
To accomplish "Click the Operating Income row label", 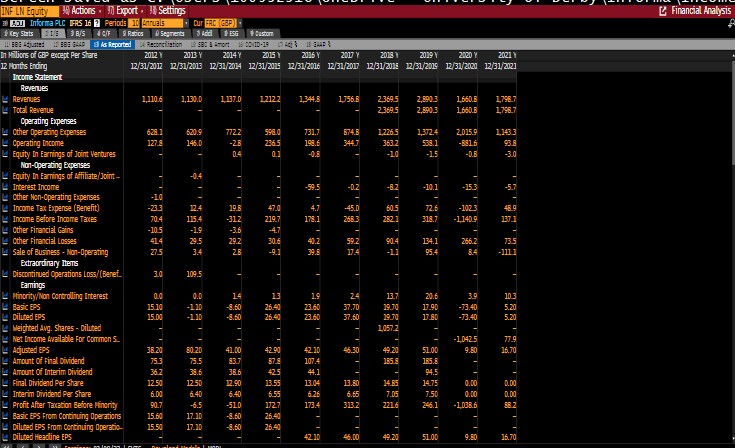I will pos(38,143).
